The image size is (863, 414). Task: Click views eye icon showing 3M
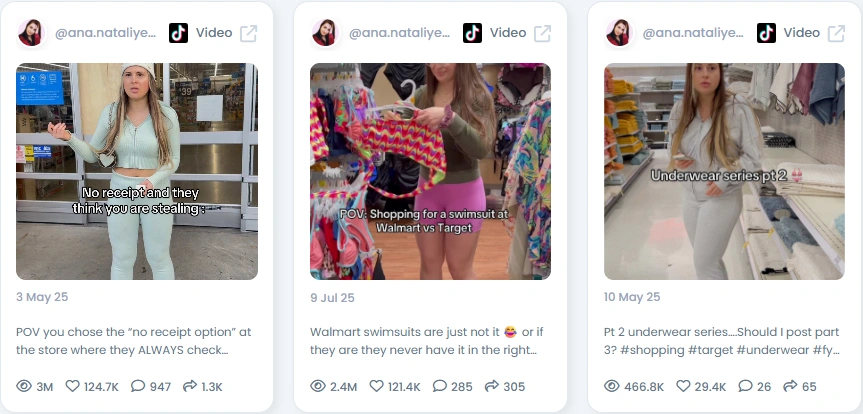point(24,386)
